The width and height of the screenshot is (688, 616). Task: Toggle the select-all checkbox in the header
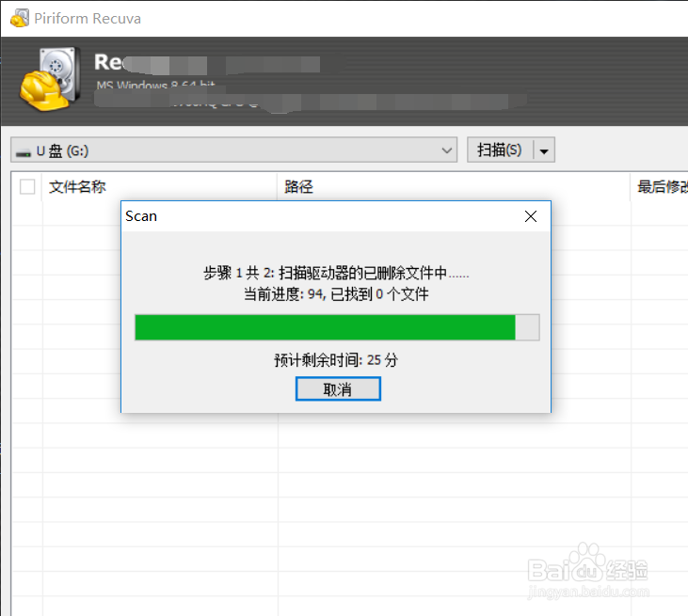27,187
